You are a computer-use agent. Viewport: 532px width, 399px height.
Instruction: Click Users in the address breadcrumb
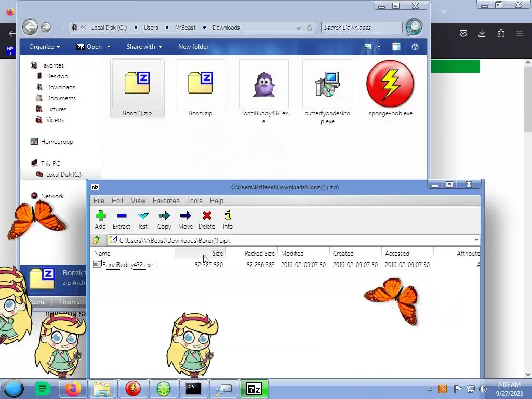point(151,28)
